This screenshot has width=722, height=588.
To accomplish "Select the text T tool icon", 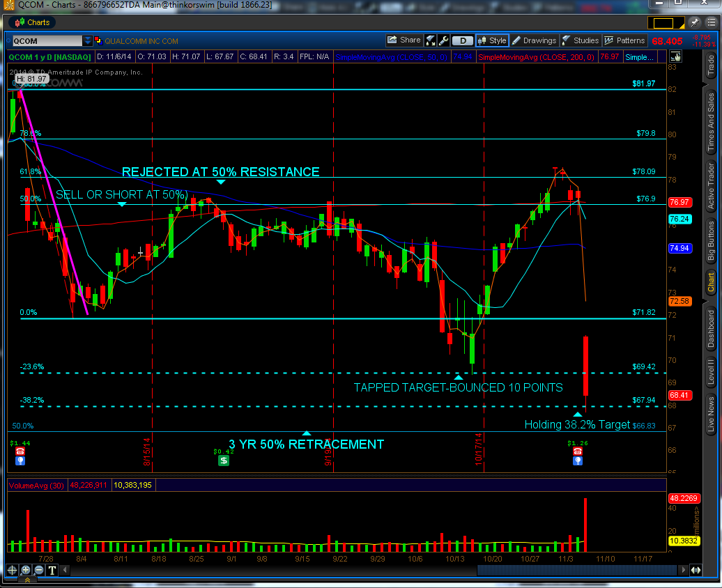I will (52, 570).
